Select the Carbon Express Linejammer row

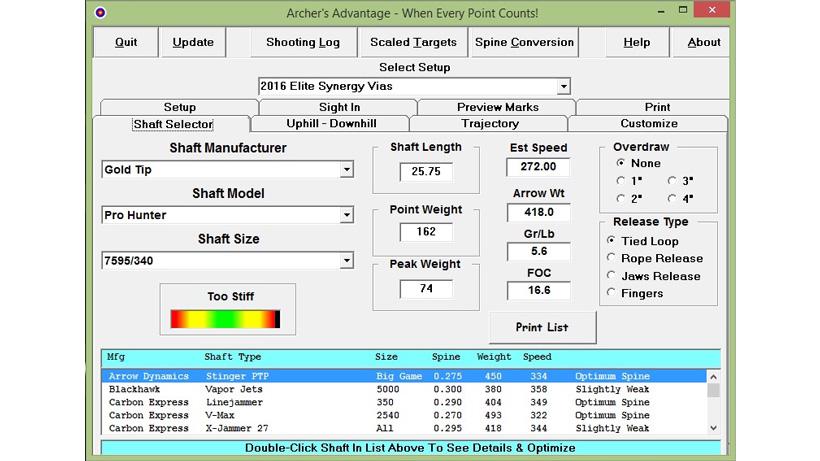pos(404,402)
